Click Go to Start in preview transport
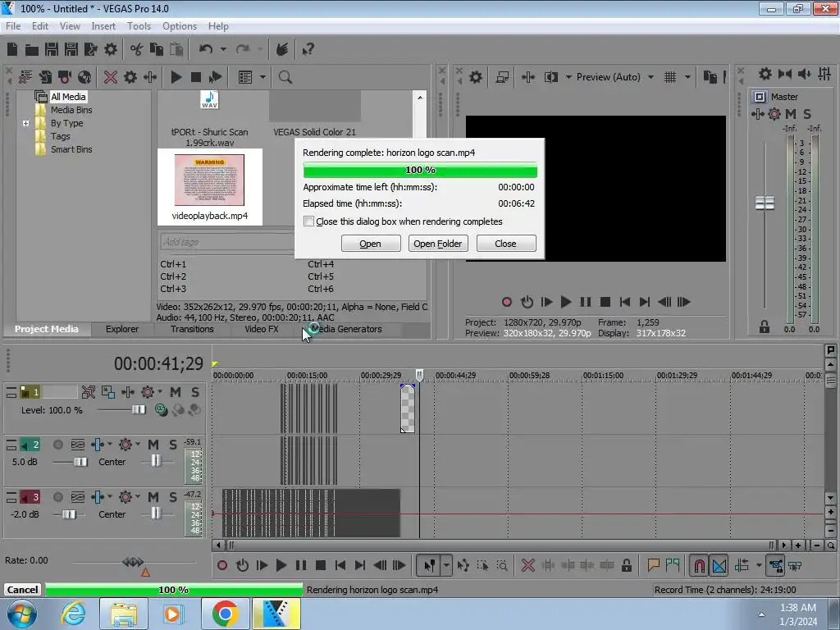The height and width of the screenshot is (630, 840). 624,302
